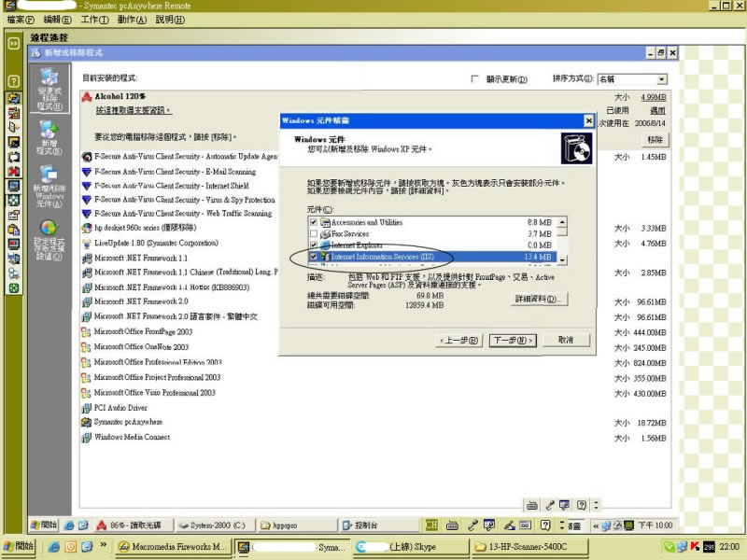Click the Internet Explorer icon on the local taskbar

(53, 547)
